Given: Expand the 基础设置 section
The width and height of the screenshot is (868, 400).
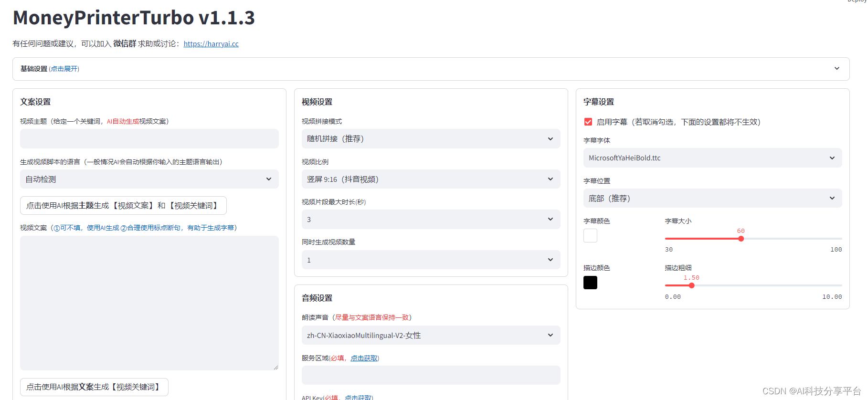Looking at the screenshot, I should click(x=431, y=69).
